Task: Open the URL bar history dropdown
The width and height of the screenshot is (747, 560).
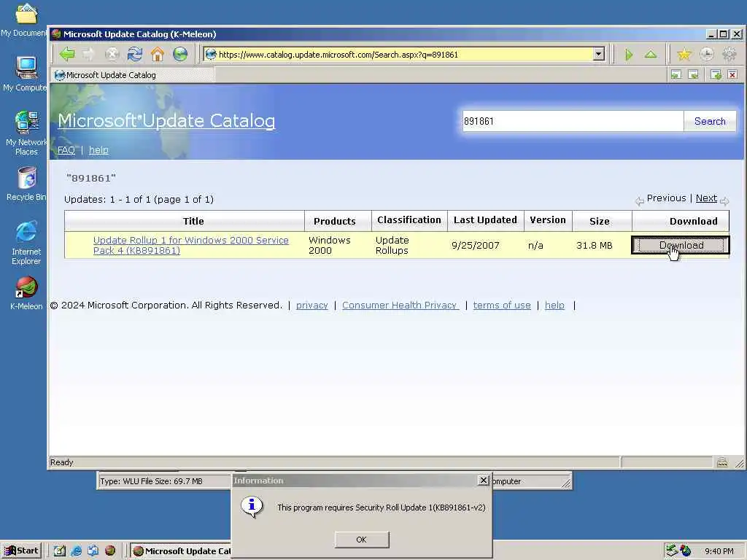Action: 599,54
